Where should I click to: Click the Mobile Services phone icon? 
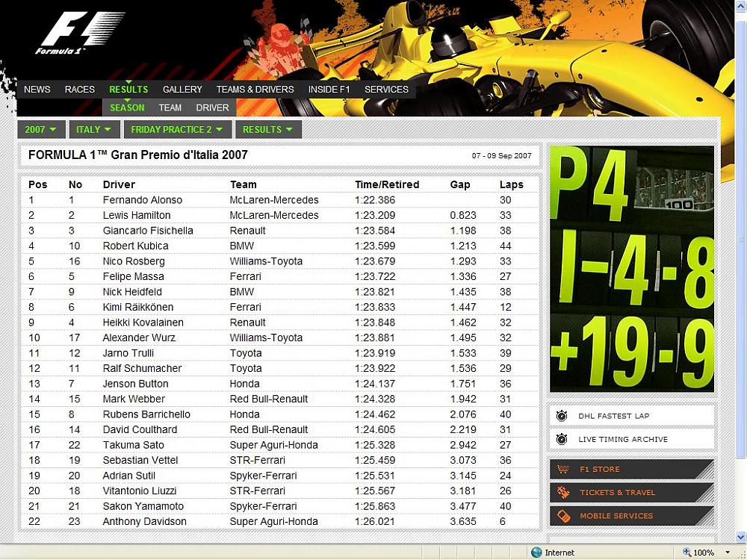(563, 516)
